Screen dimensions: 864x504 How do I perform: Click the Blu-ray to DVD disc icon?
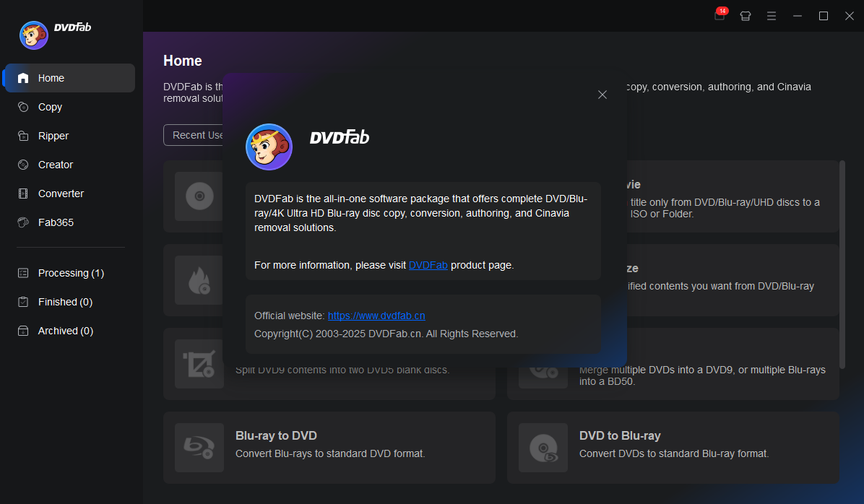tap(199, 447)
